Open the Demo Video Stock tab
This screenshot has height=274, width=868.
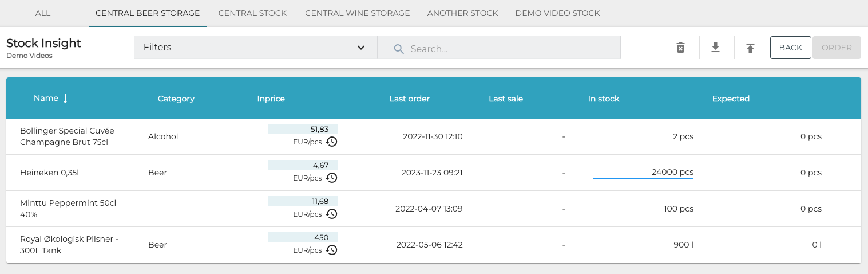[x=557, y=13]
